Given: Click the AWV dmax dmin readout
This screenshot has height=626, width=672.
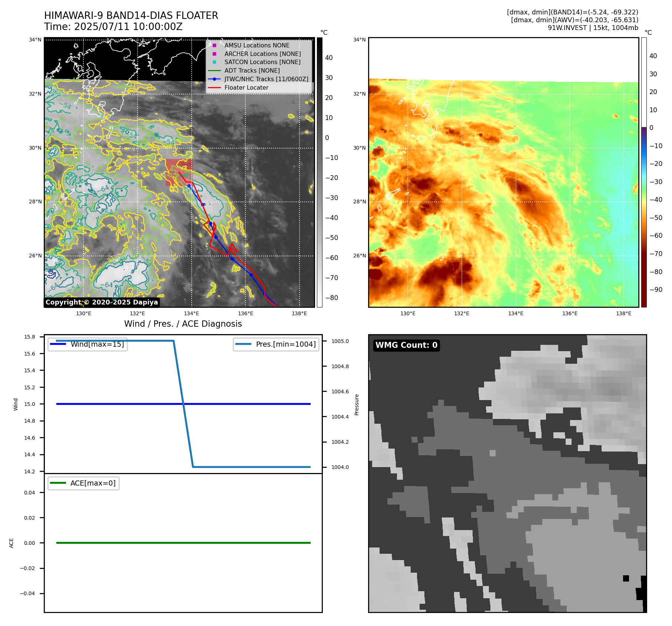Looking at the screenshot, I should tap(575, 20).
